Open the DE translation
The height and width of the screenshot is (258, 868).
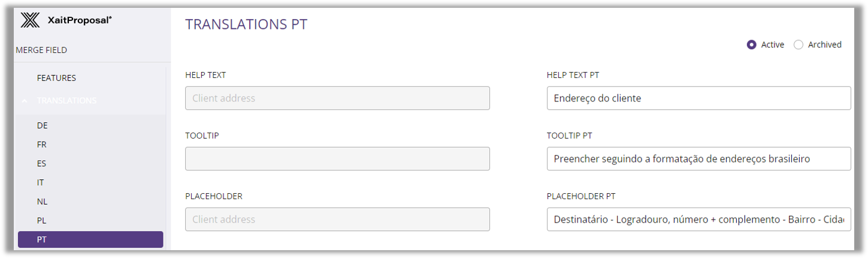coord(42,125)
